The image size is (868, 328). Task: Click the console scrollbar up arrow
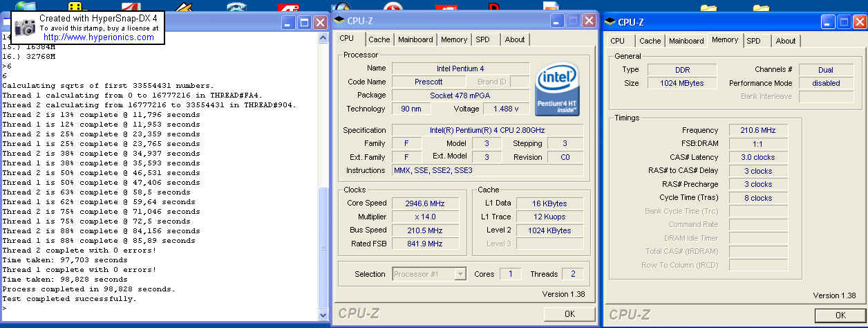point(323,39)
